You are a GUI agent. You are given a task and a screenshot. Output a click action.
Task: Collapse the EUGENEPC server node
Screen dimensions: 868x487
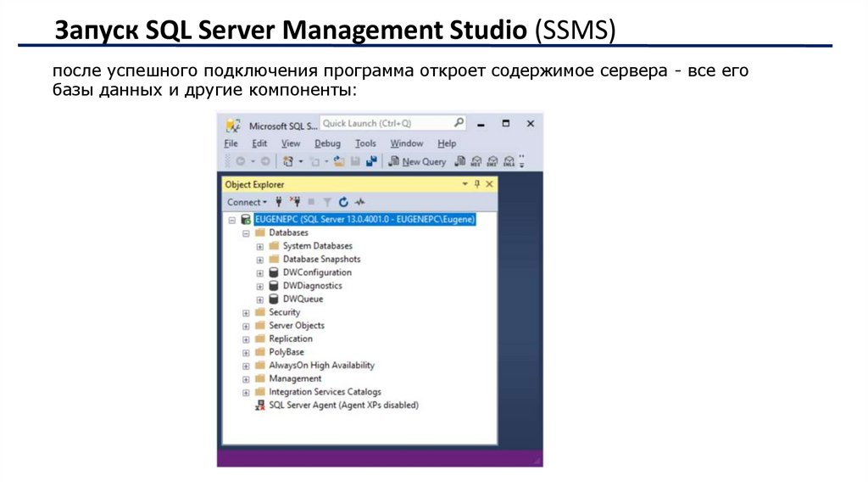click(232, 220)
